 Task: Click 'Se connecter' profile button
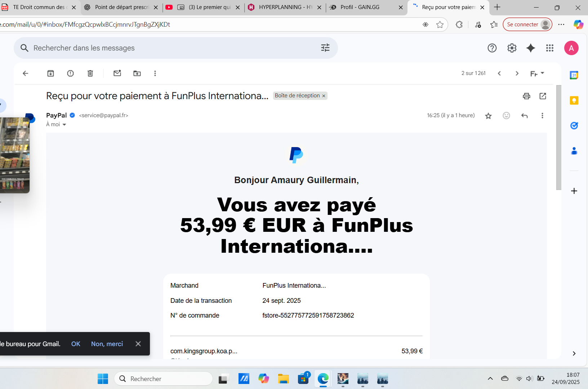tap(527, 25)
